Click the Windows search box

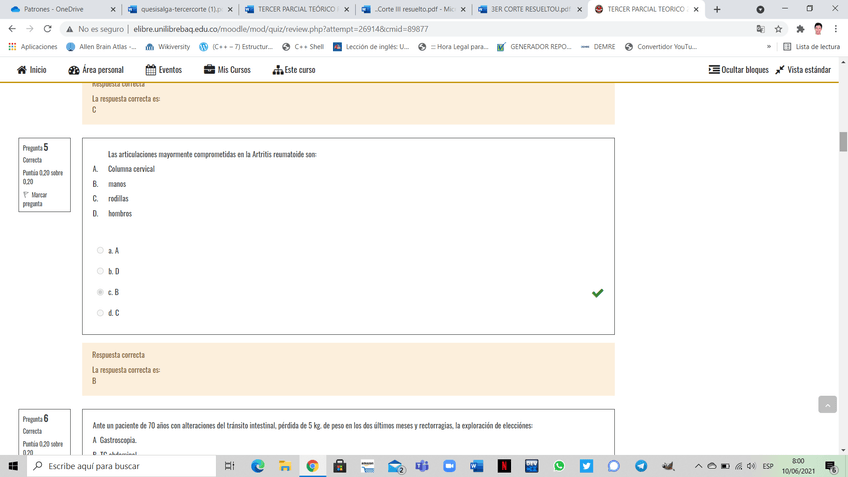(x=122, y=466)
